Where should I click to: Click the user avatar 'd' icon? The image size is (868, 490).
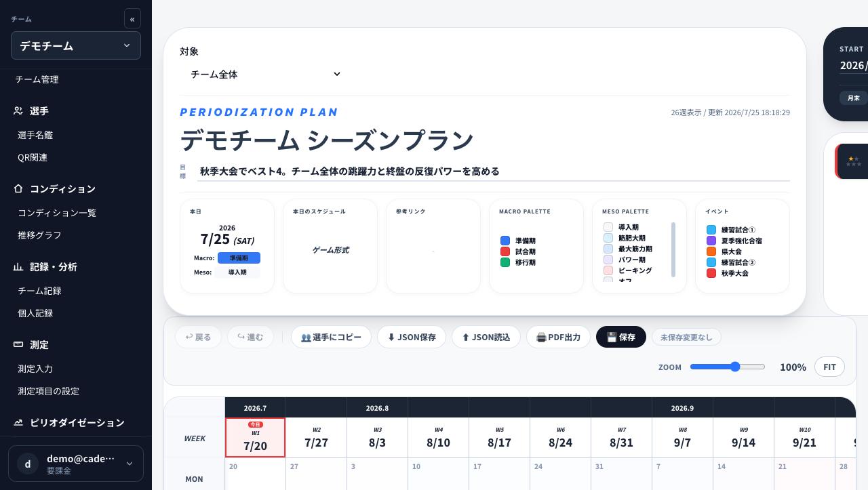pos(28,464)
